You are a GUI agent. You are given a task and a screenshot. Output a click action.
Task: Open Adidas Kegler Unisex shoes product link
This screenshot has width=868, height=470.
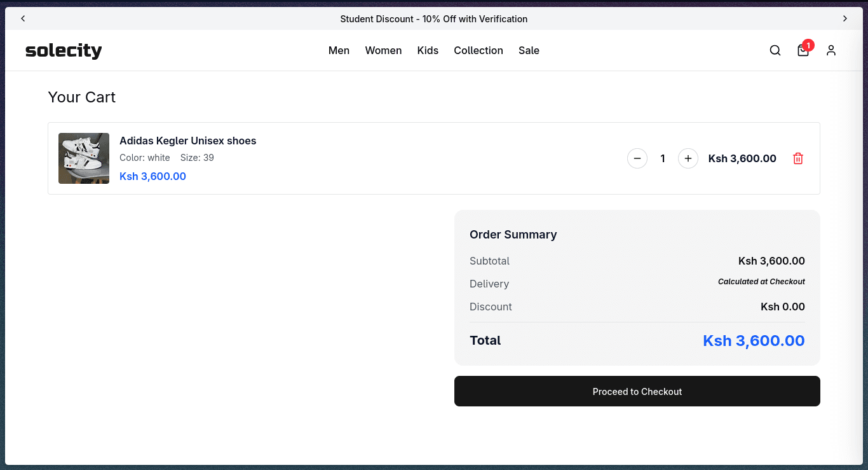[x=188, y=141]
